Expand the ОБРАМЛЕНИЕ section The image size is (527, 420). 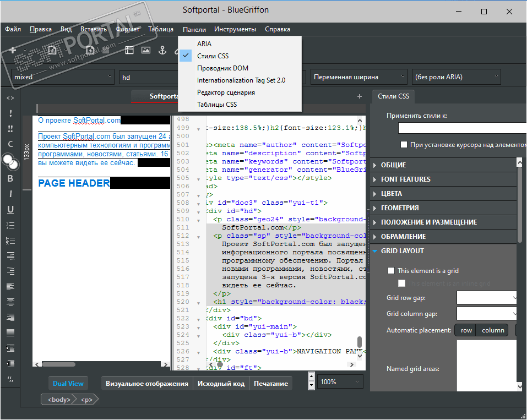pyautogui.click(x=443, y=237)
